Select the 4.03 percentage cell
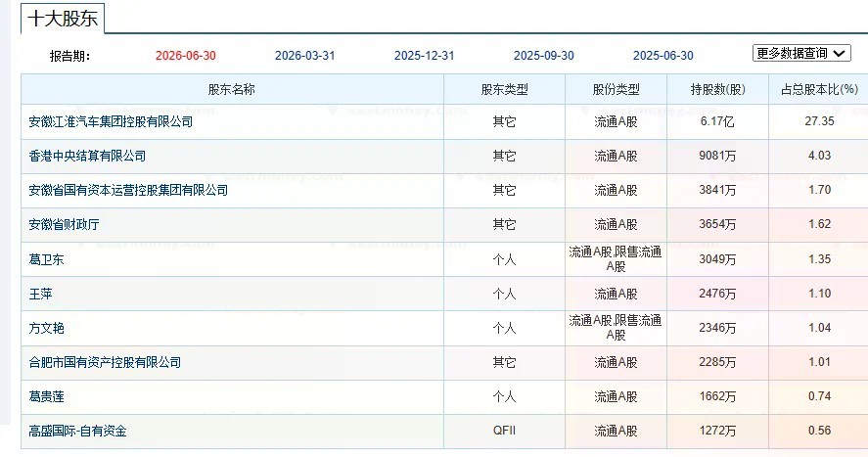 [x=819, y=156]
